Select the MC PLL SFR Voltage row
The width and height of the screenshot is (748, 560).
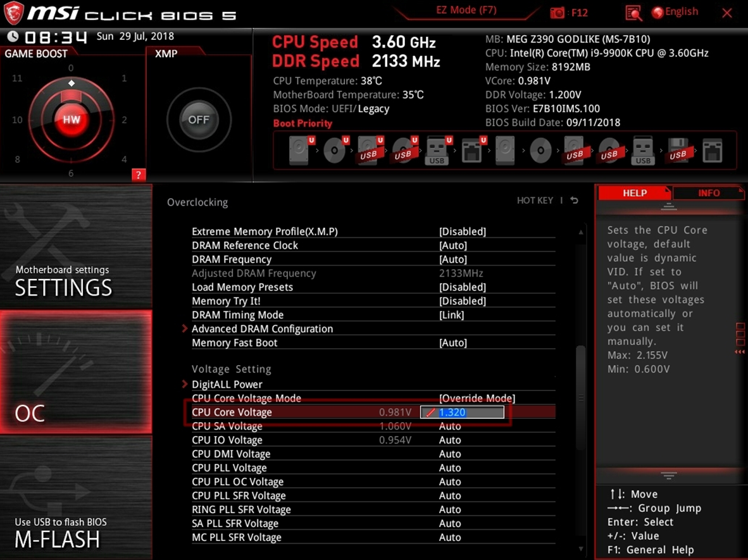point(373,537)
